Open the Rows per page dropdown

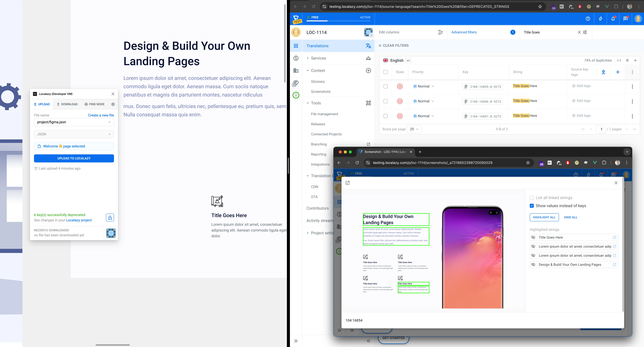point(414,129)
